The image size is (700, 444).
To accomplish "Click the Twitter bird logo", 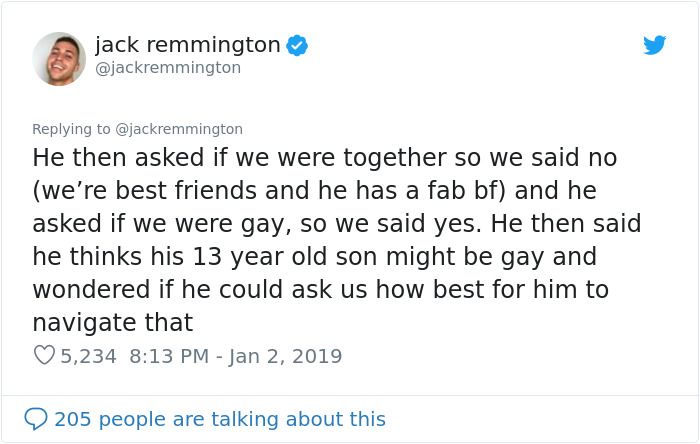I will [x=655, y=45].
